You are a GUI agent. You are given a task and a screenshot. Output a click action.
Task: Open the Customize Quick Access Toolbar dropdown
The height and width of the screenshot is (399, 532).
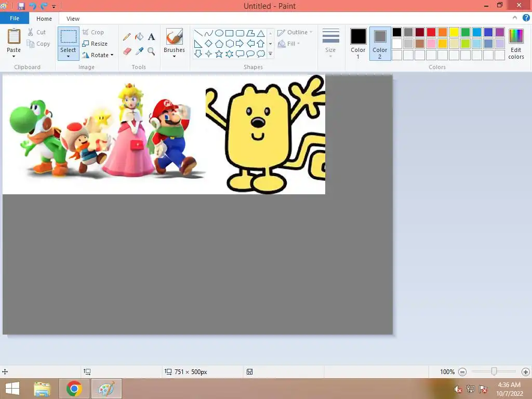54,6
